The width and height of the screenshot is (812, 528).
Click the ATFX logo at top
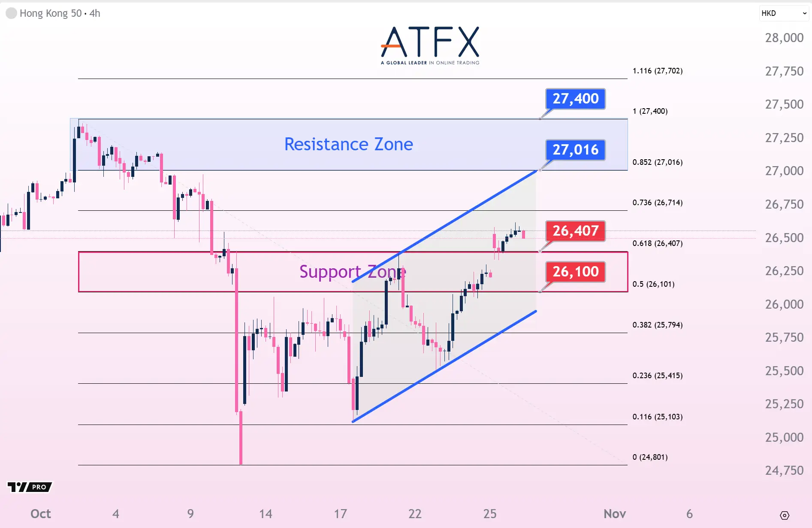(430, 45)
